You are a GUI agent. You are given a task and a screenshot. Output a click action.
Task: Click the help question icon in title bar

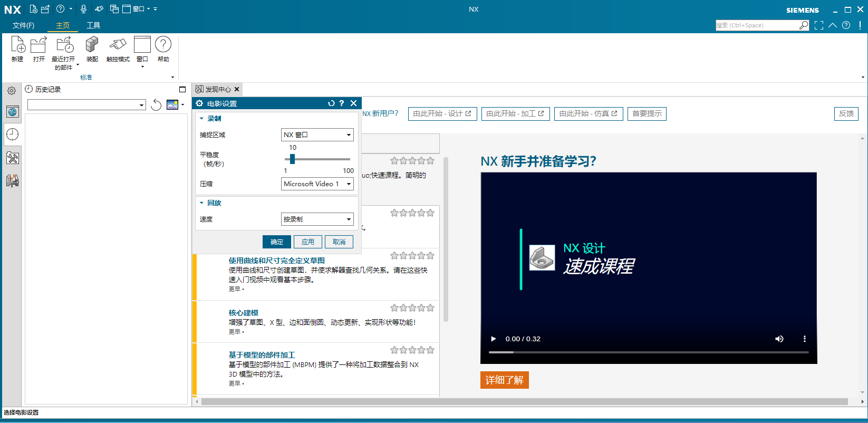[x=61, y=9]
